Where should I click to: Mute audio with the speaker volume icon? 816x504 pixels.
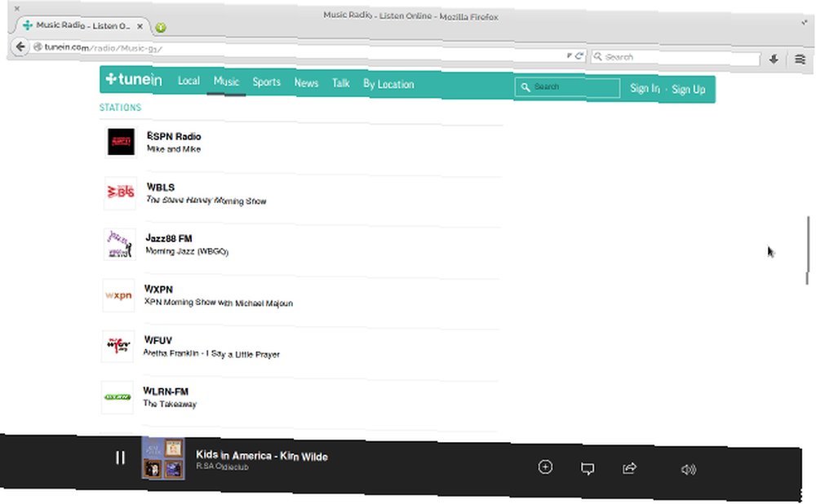click(688, 471)
